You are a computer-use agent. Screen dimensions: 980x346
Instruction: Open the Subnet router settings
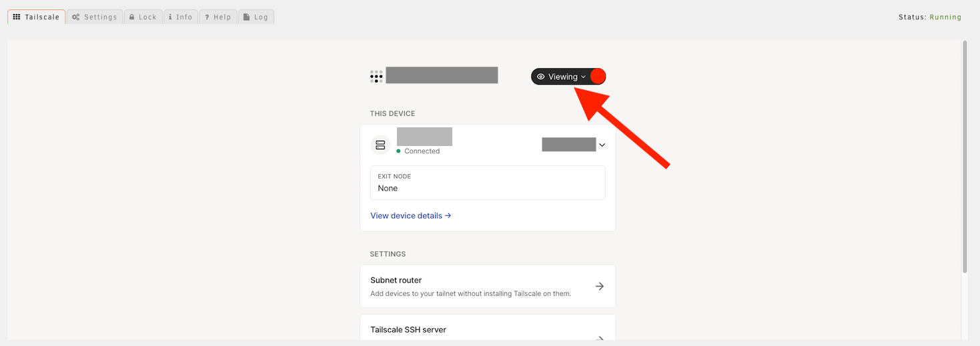(x=488, y=286)
